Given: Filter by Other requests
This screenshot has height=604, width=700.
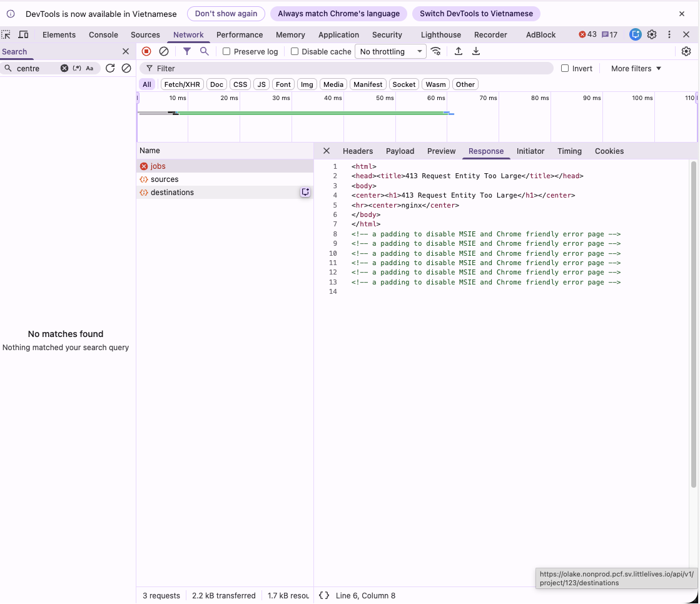Looking at the screenshot, I should pos(465,84).
